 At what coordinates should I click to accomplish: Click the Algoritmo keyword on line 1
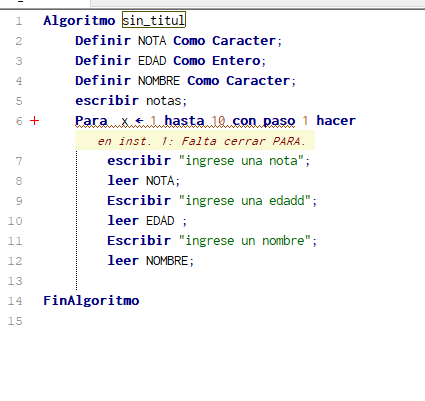[79, 21]
